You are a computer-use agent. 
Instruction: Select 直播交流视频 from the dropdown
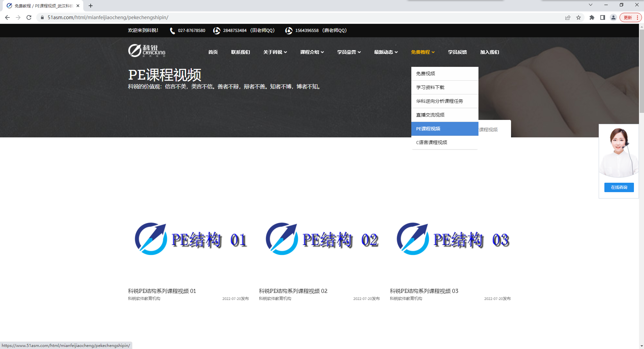(445, 115)
